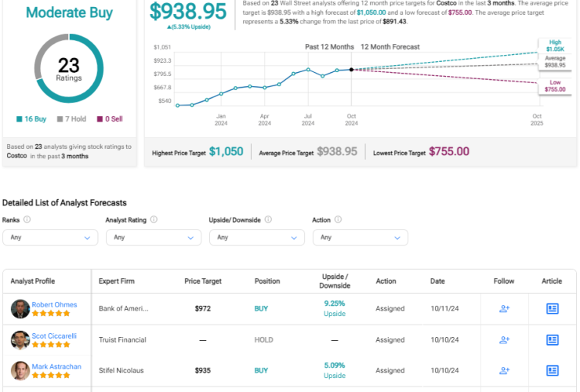Click the Lowest Price Target $755.00 value
The height and width of the screenshot is (392, 580).
click(449, 151)
